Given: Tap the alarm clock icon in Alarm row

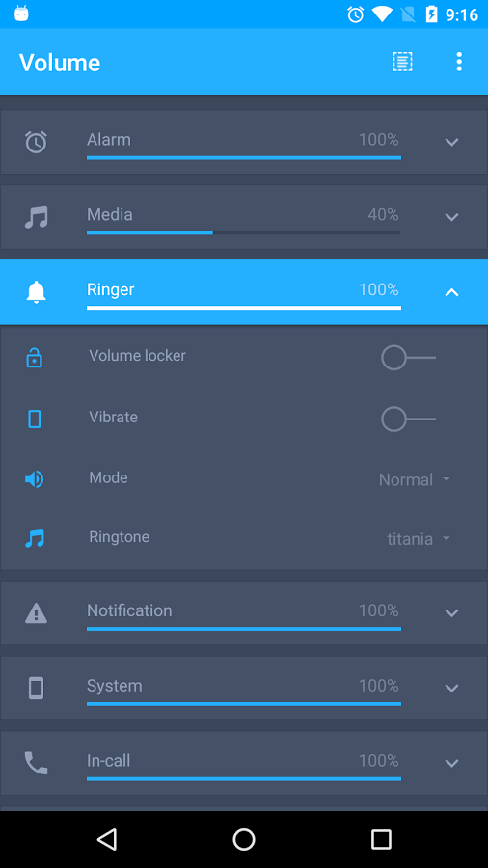Looking at the screenshot, I should pyautogui.click(x=36, y=143).
